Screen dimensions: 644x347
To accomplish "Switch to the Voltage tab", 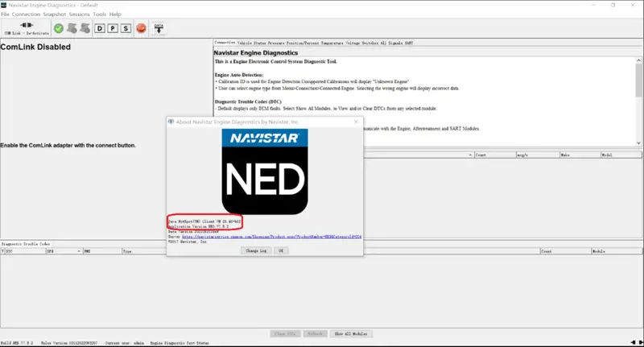I will coord(353,43).
